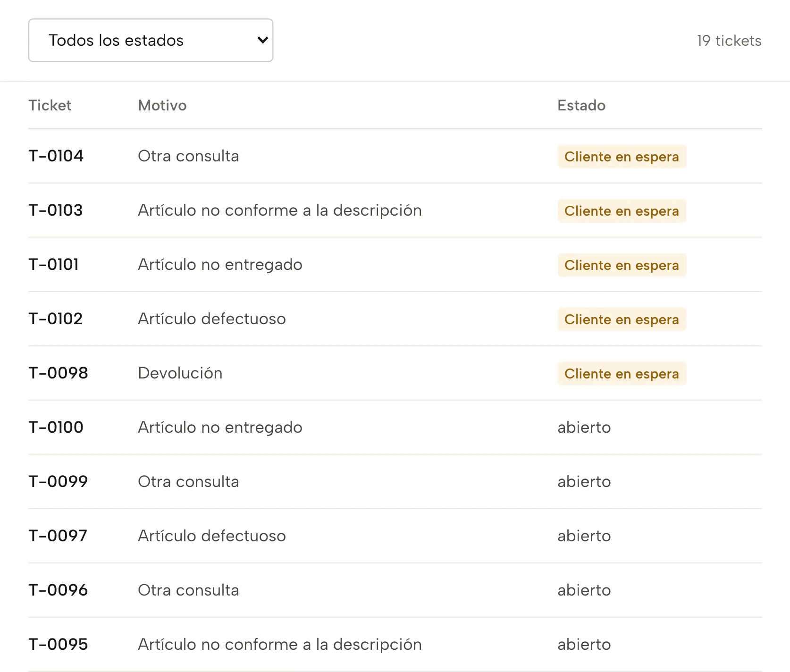Select ticket ID T-0097
Viewport: 790px width, 672px height.
pyautogui.click(x=58, y=536)
